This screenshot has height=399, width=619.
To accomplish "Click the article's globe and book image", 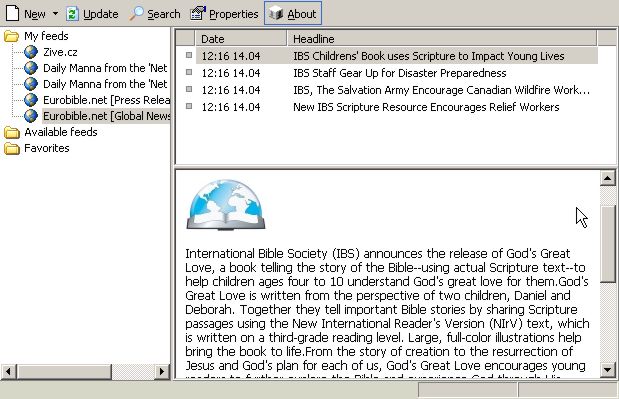I will coord(226,205).
